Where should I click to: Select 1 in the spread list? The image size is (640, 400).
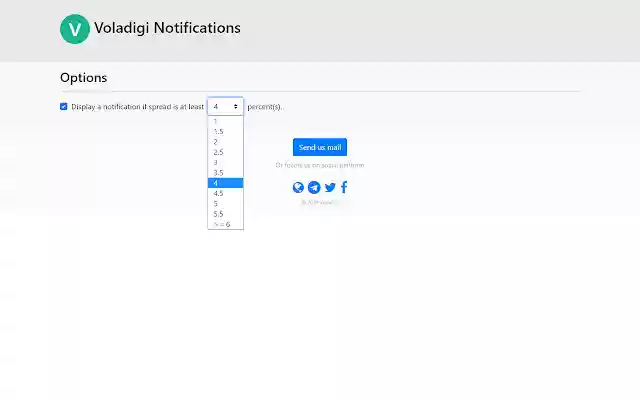pos(225,121)
